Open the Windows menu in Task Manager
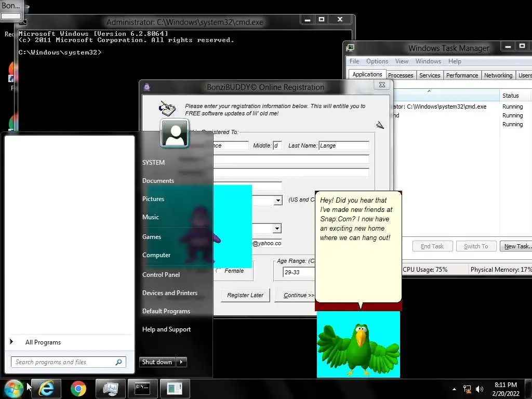This screenshot has height=399, width=532. (428, 61)
